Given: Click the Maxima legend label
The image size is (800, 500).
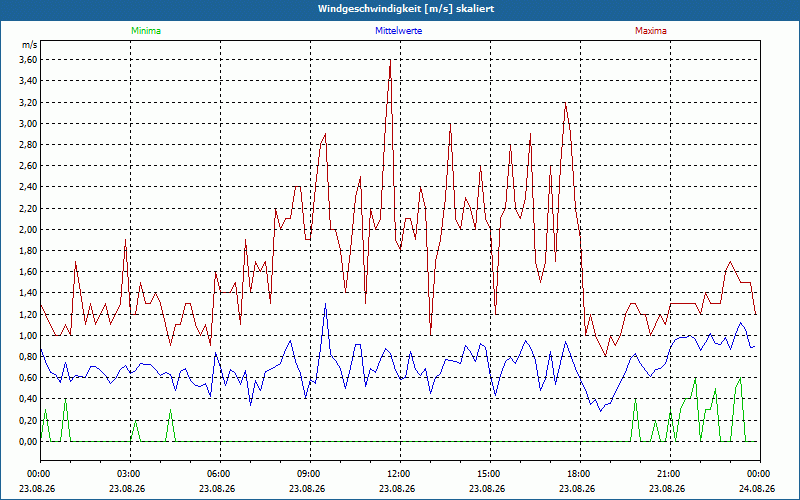Looking at the screenshot, I should [x=651, y=31].
